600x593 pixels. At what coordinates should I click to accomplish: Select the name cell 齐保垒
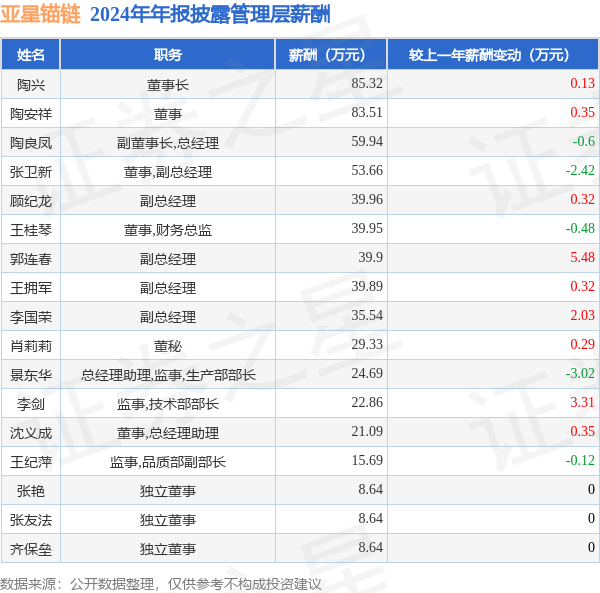point(31,549)
